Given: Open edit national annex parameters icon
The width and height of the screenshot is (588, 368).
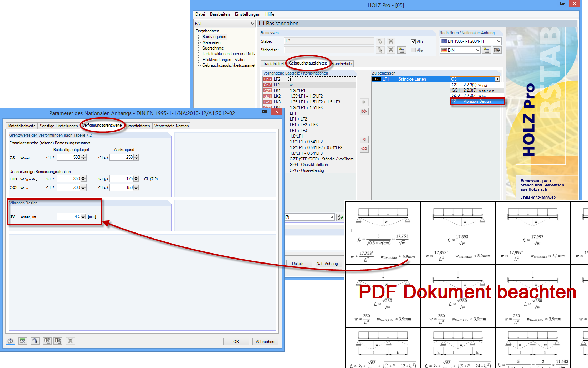Looking at the screenshot, I should coord(497,50).
